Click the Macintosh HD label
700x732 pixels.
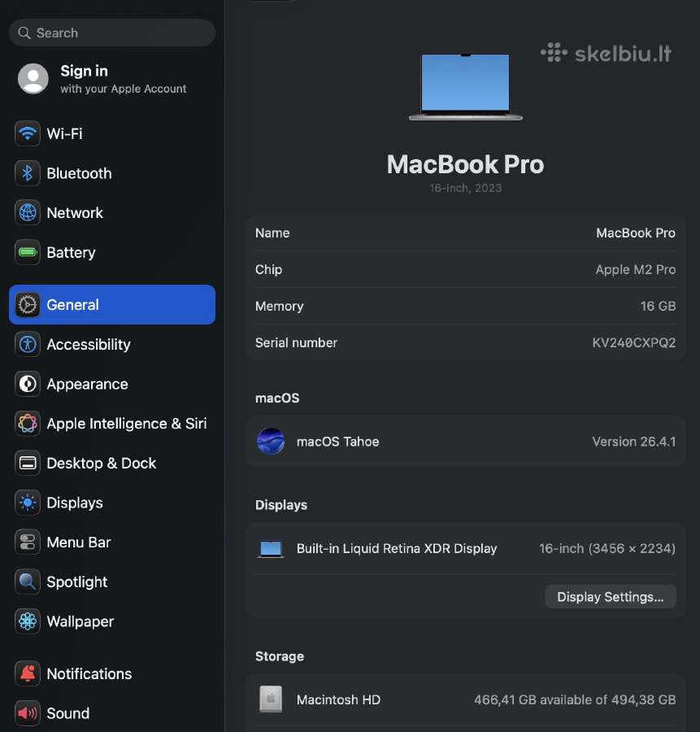tap(338, 699)
